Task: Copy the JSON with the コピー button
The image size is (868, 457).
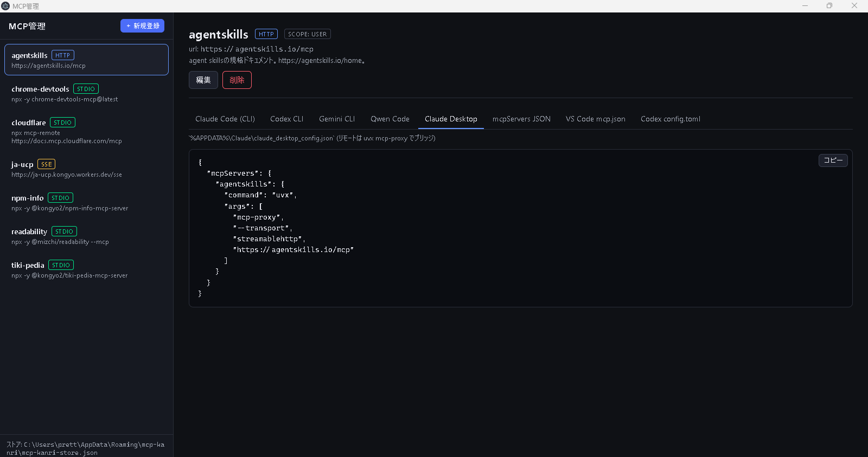Action: pos(833,160)
